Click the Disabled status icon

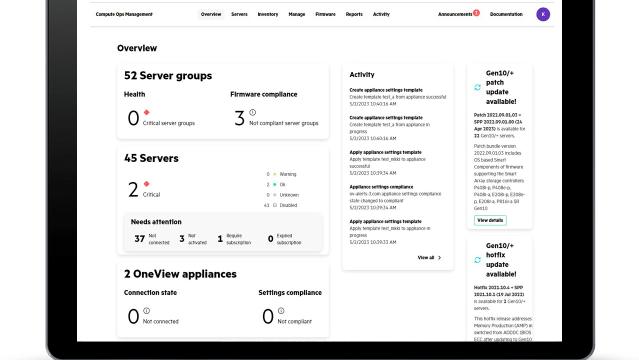275,205
